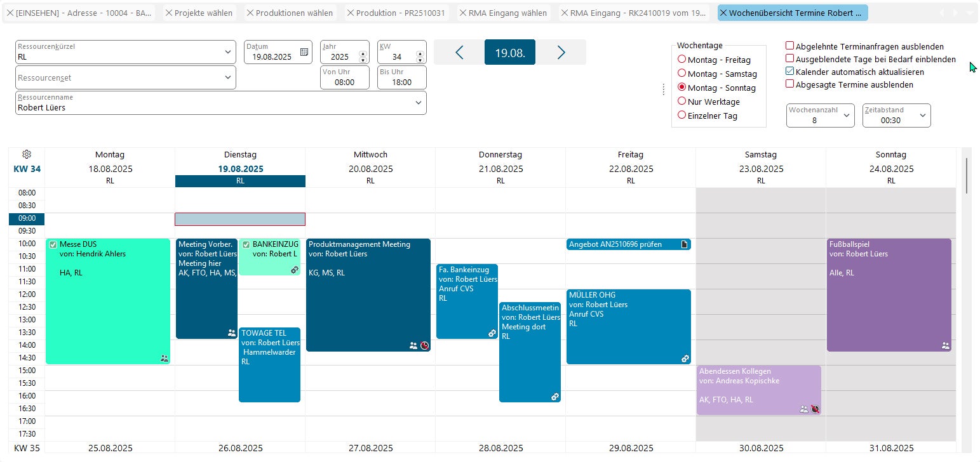Close the Wochenübersicht Termine tab
This screenshot has width=980, height=462.
tap(723, 13)
